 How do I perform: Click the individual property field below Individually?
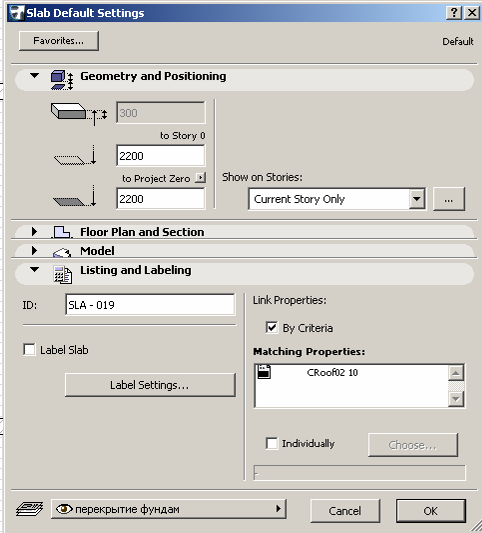[360, 473]
